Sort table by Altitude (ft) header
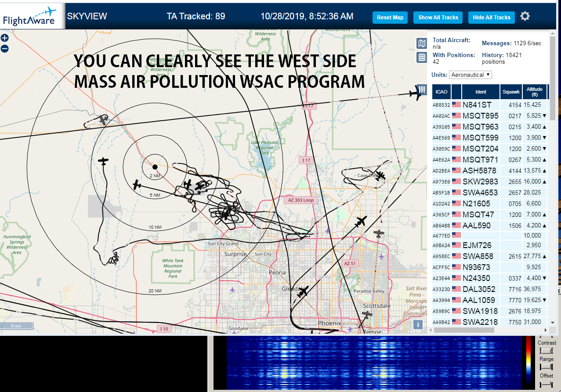 point(535,92)
